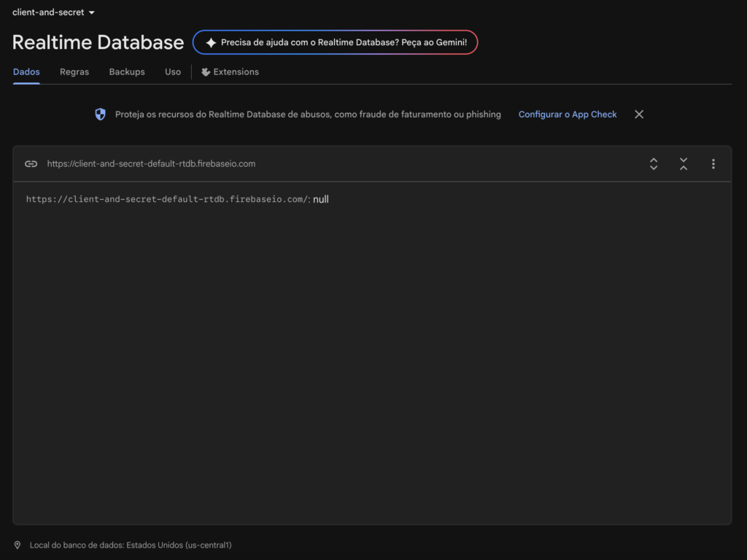
Task: Click the Extensions puzzle icon
Action: 206,72
